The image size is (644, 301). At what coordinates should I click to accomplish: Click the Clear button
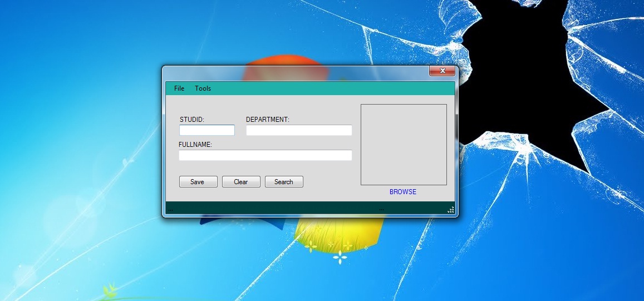coord(241,181)
